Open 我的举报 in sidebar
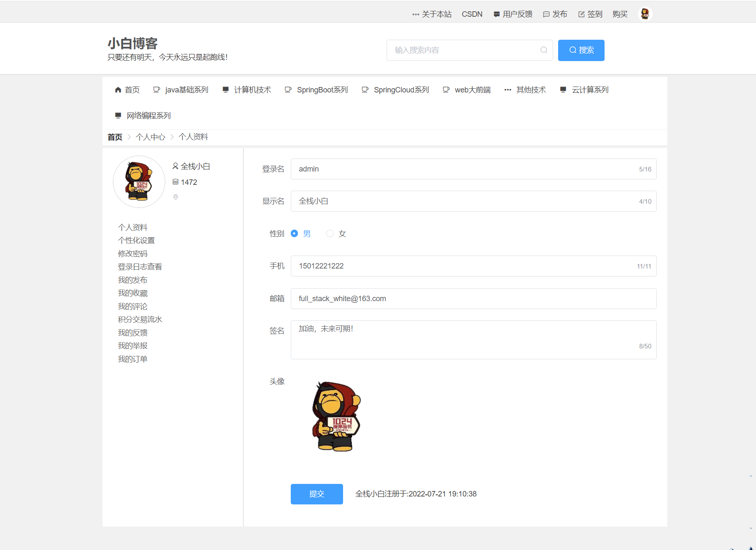Image resolution: width=756 pixels, height=550 pixels. 133,346
